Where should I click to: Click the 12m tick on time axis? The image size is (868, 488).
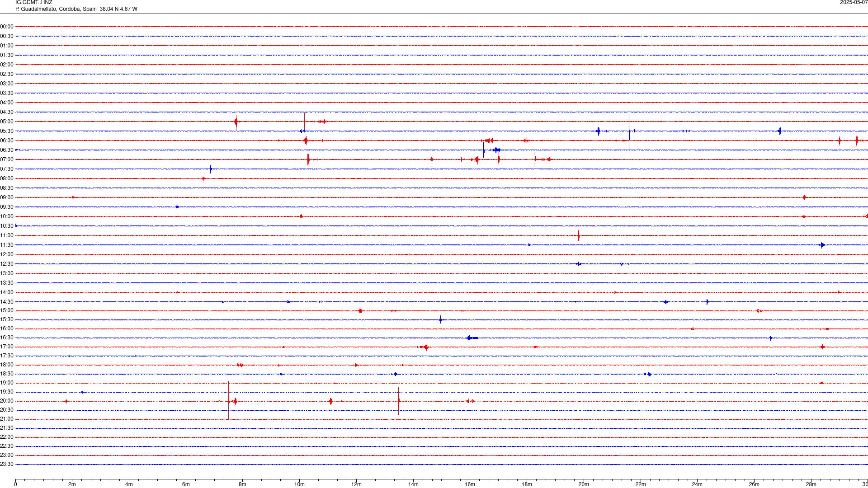click(x=356, y=484)
